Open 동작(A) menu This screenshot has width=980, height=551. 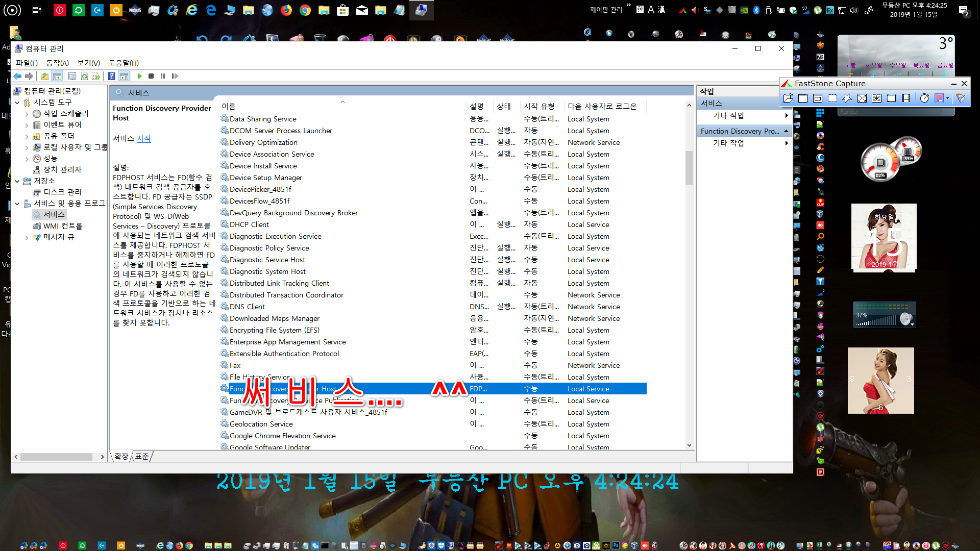click(57, 63)
